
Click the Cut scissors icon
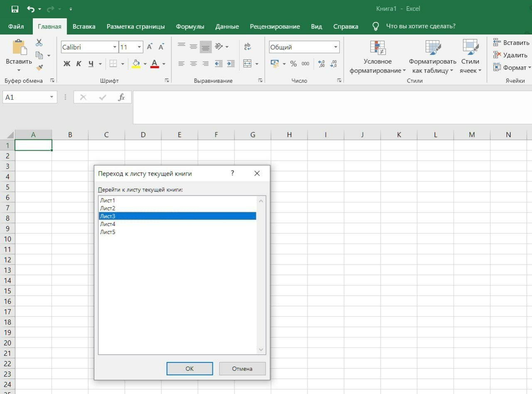coord(39,42)
